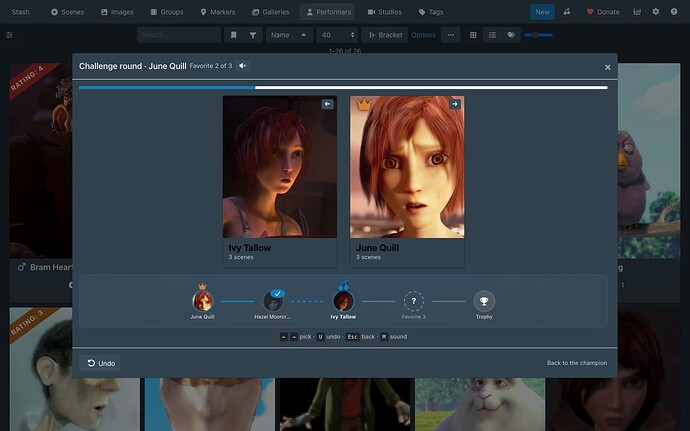Click the June Quill card name text
690x431 pixels.
tap(378, 247)
